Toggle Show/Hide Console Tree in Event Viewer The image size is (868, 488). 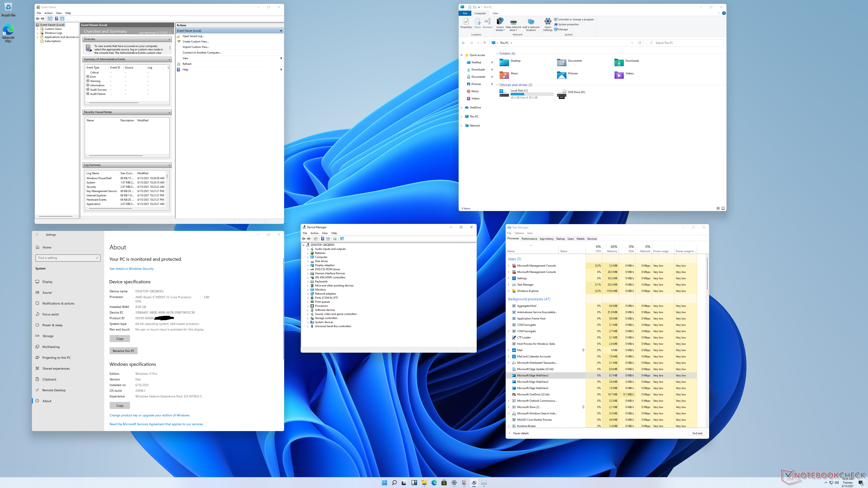[50, 19]
